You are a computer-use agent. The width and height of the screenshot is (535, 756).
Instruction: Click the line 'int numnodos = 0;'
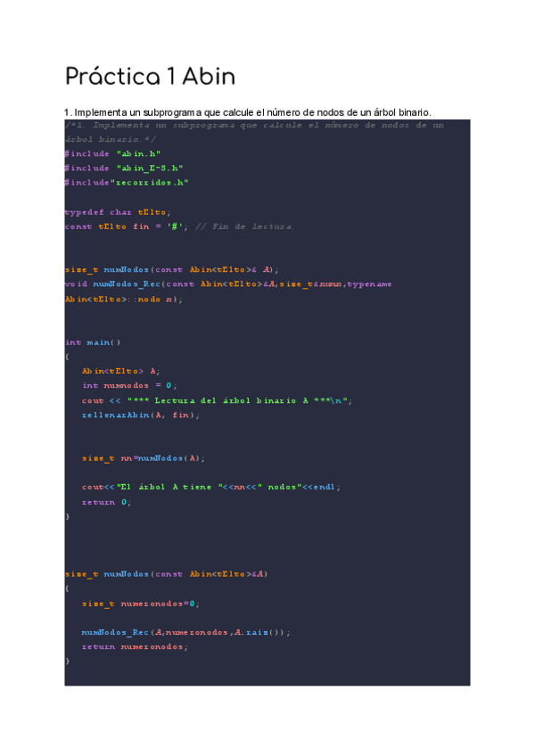[130, 386]
